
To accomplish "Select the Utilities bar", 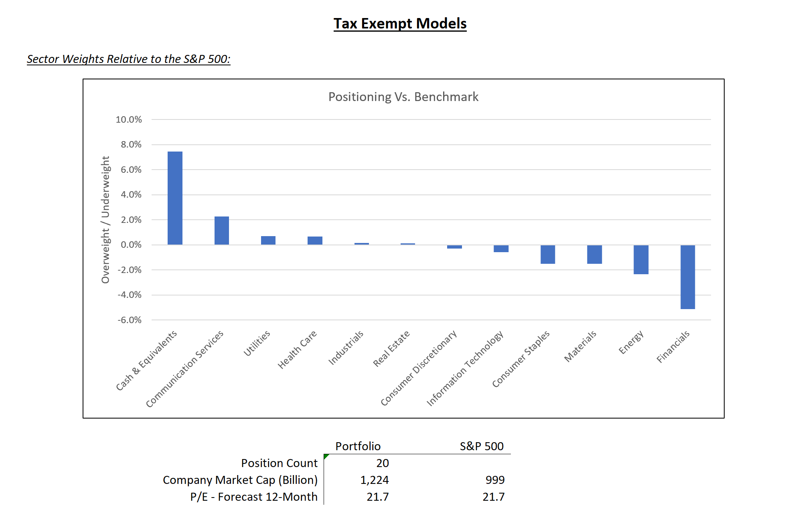I will point(268,241).
